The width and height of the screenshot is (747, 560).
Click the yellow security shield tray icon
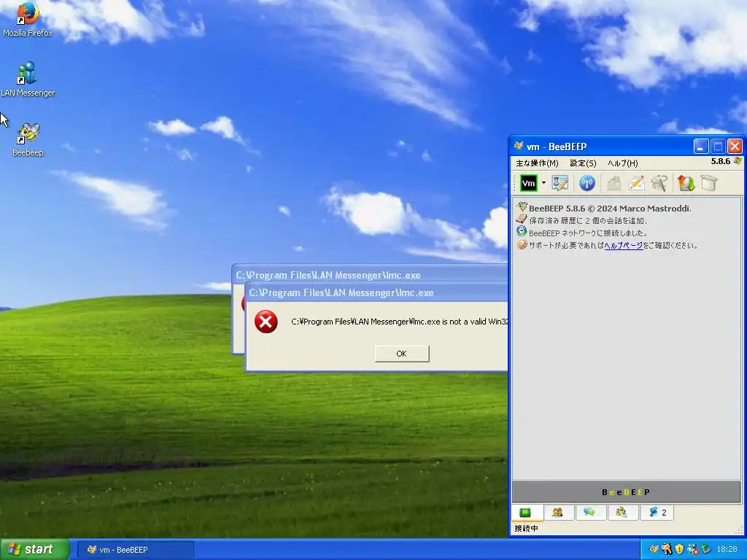pyautogui.click(x=679, y=550)
